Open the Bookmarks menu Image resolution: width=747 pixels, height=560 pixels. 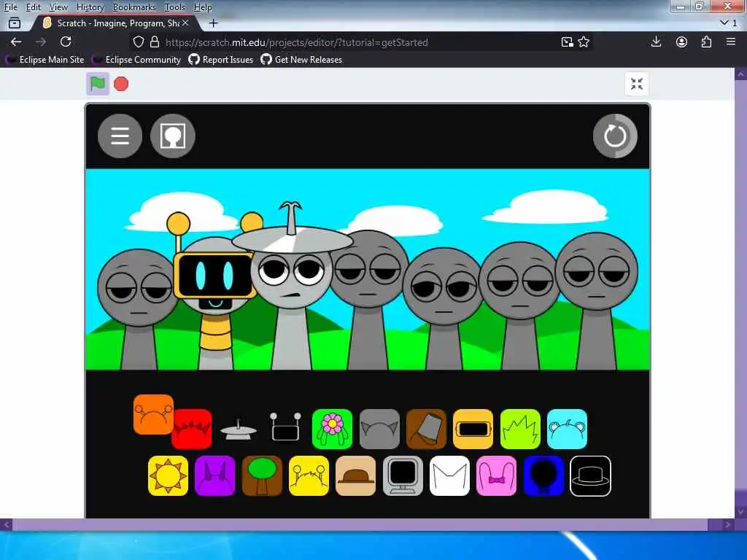tap(134, 7)
